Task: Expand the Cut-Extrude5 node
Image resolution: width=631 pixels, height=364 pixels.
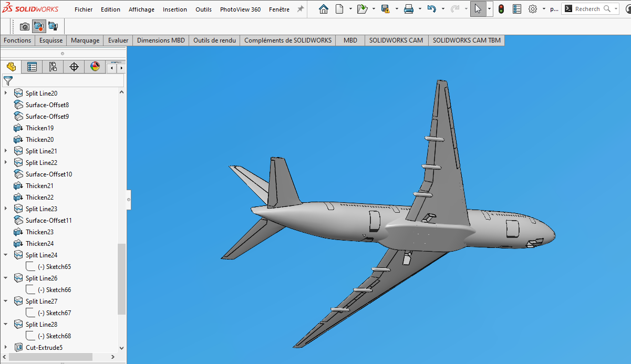Action: pyautogui.click(x=6, y=347)
